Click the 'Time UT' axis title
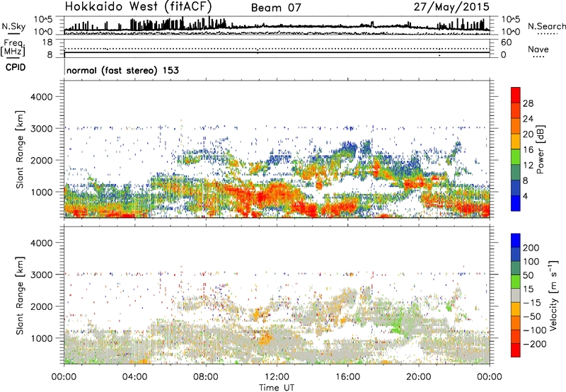566x392 pixels. (277, 388)
